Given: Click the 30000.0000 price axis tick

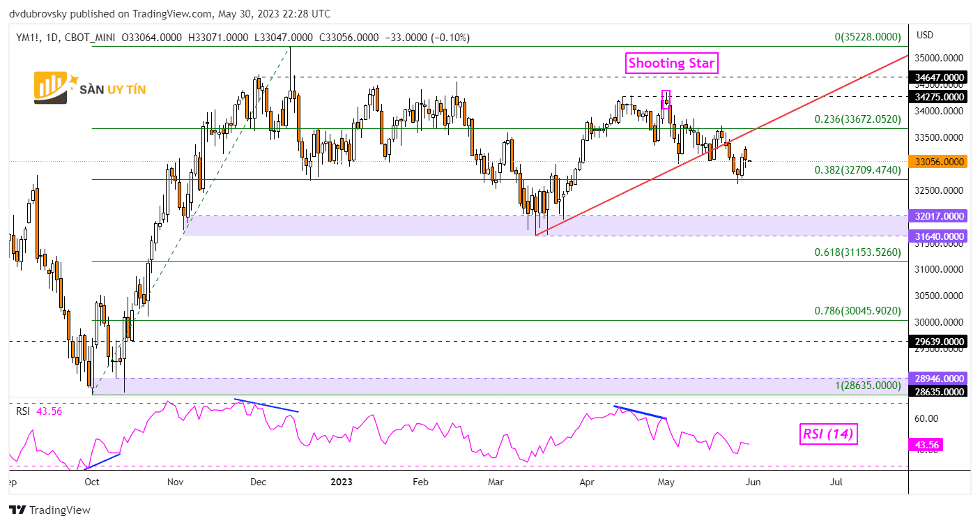Looking at the screenshot, I should (940, 322).
